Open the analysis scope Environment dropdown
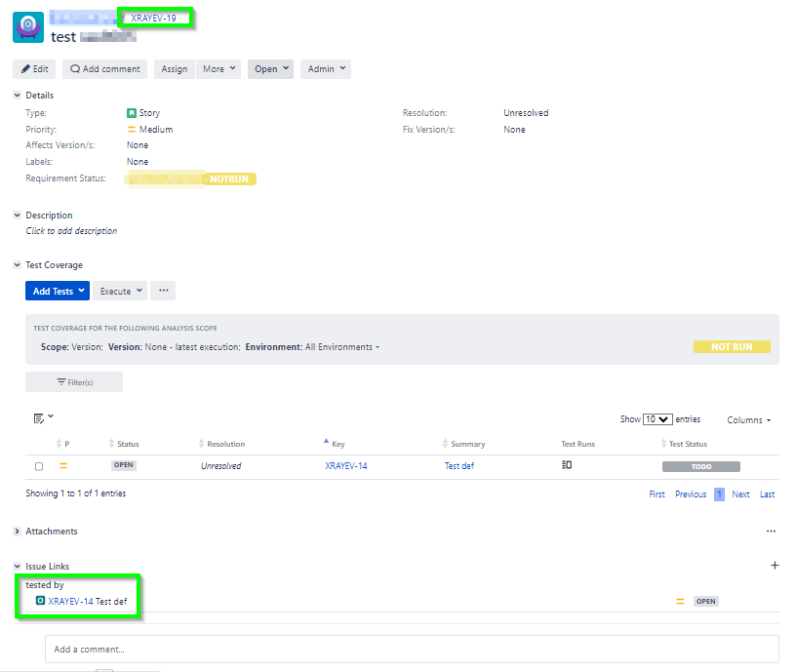796x672 pixels. (x=342, y=347)
